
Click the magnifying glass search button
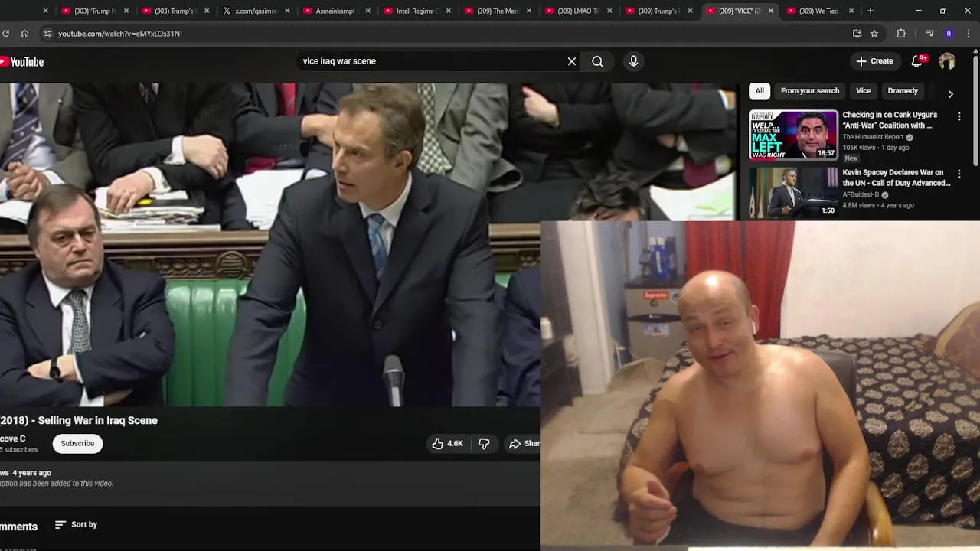pyautogui.click(x=597, y=61)
